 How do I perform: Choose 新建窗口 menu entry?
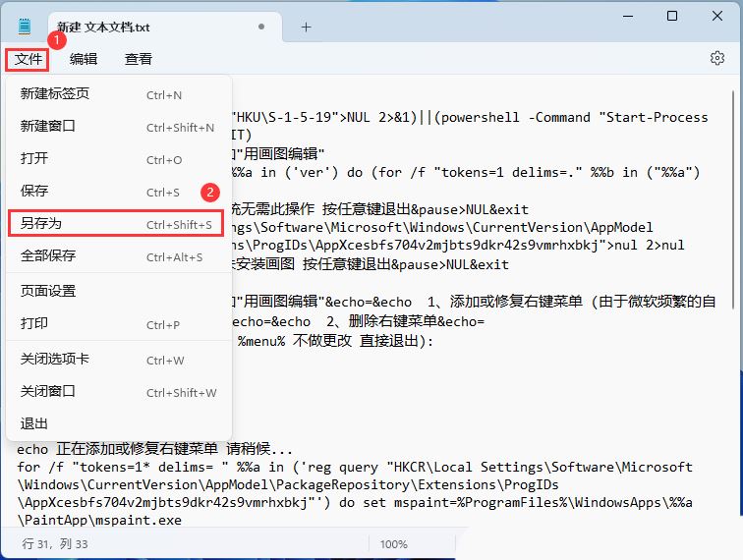click(x=119, y=127)
